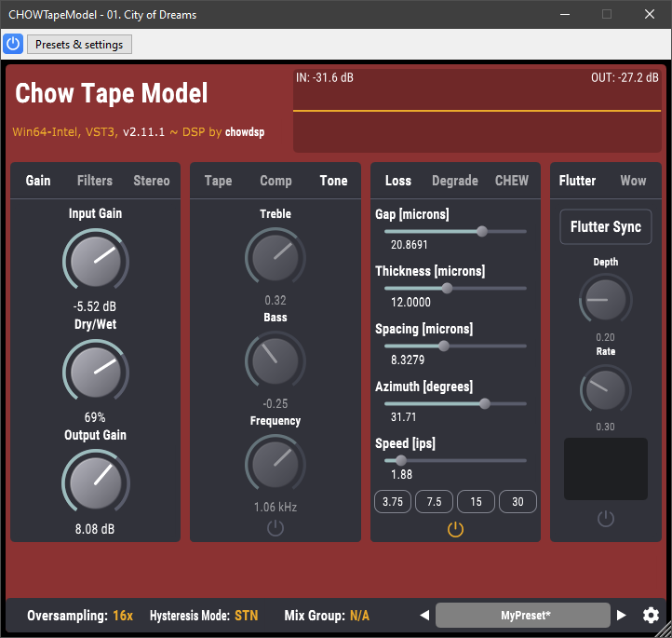Click the 8.08 dB output gain value
Viewport: 672px width, 638px height.
coord(95,529)
